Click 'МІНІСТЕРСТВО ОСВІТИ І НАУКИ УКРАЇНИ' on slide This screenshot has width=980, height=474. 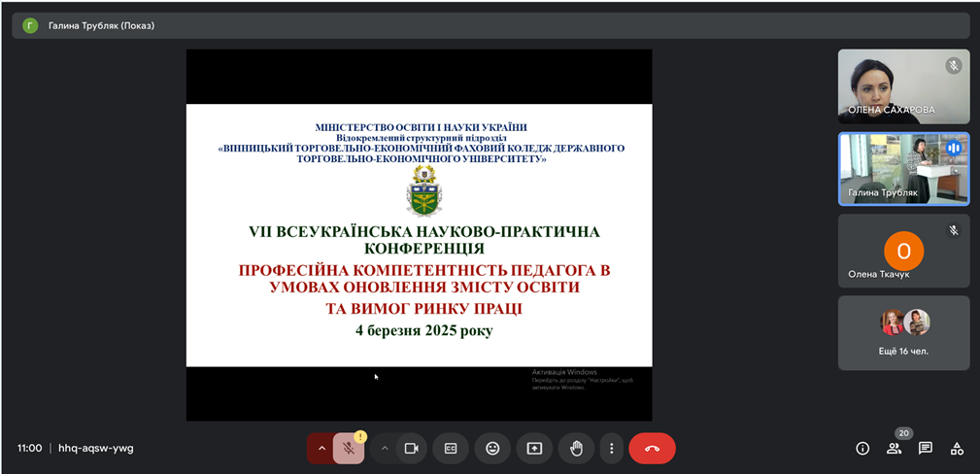[x=422, y=127]
